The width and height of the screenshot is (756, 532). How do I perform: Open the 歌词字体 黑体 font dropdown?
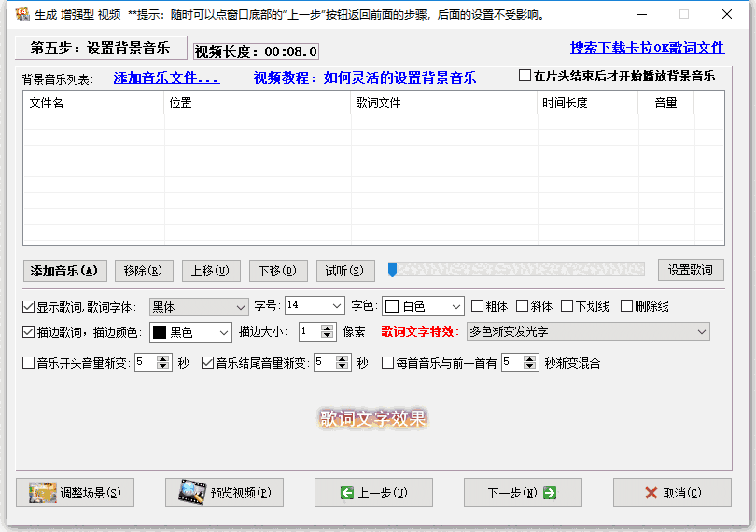199,307
